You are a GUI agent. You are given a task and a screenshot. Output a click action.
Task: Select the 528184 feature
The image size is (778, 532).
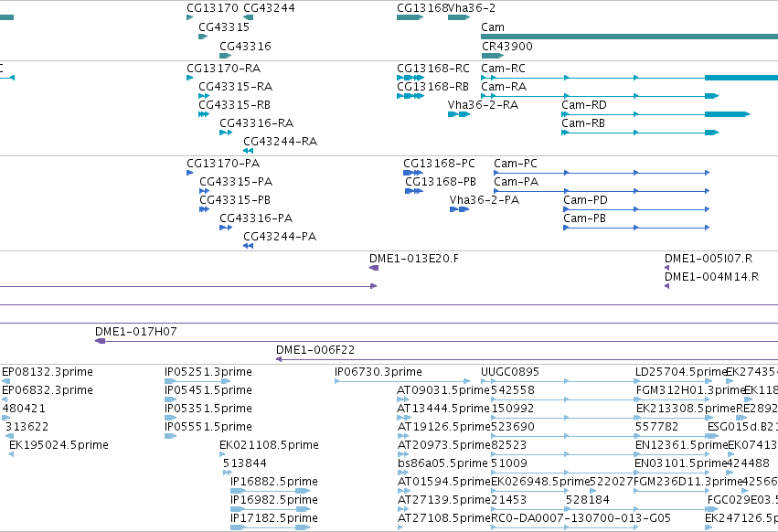click(588, 500)
